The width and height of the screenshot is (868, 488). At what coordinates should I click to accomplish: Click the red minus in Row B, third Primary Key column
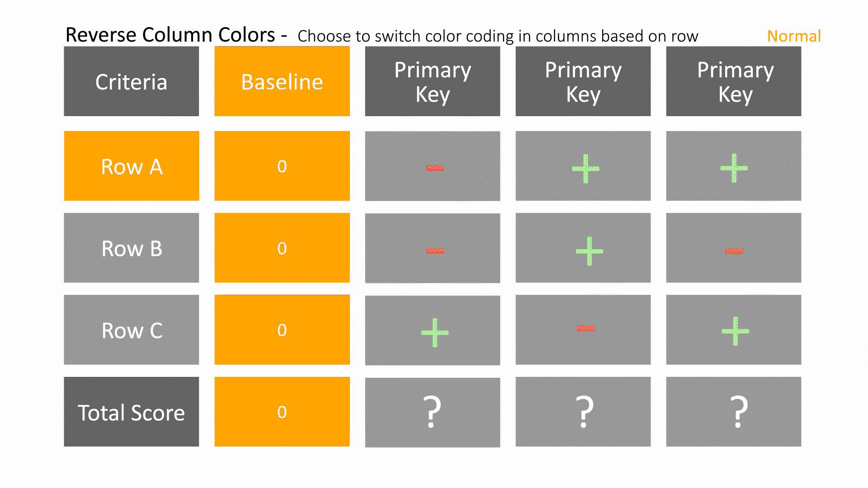[x=735, y=251]
